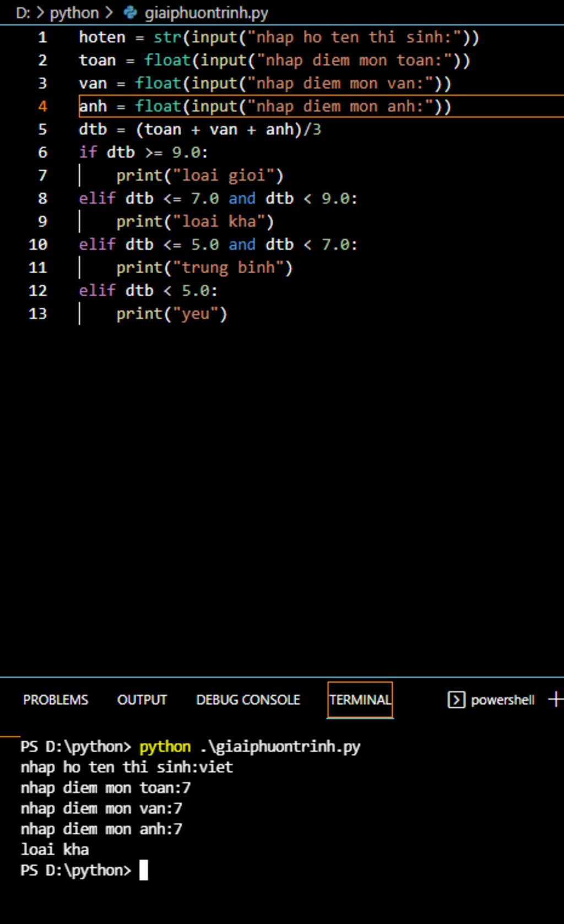Image resolution: width=564 pixels, height=924 pixels.
Task: Click the string "yeu" on line 13
Action: 196,314
